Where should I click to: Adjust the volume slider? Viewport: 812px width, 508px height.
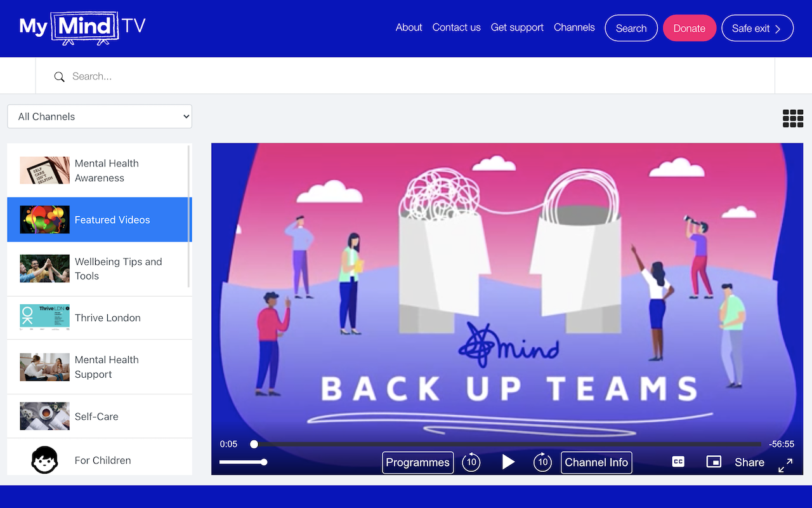tap(242, 462)
